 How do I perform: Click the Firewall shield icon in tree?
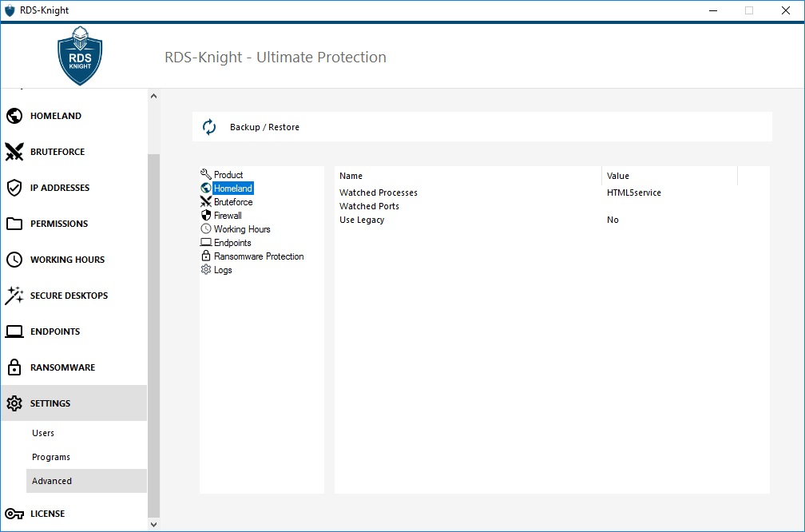click(206, 215)
